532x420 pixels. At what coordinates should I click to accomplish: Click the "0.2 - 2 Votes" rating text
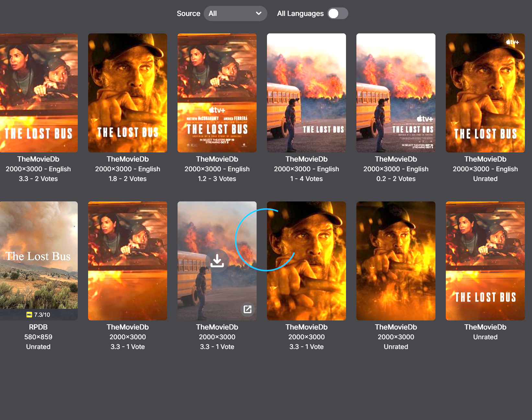coord(396,179)
